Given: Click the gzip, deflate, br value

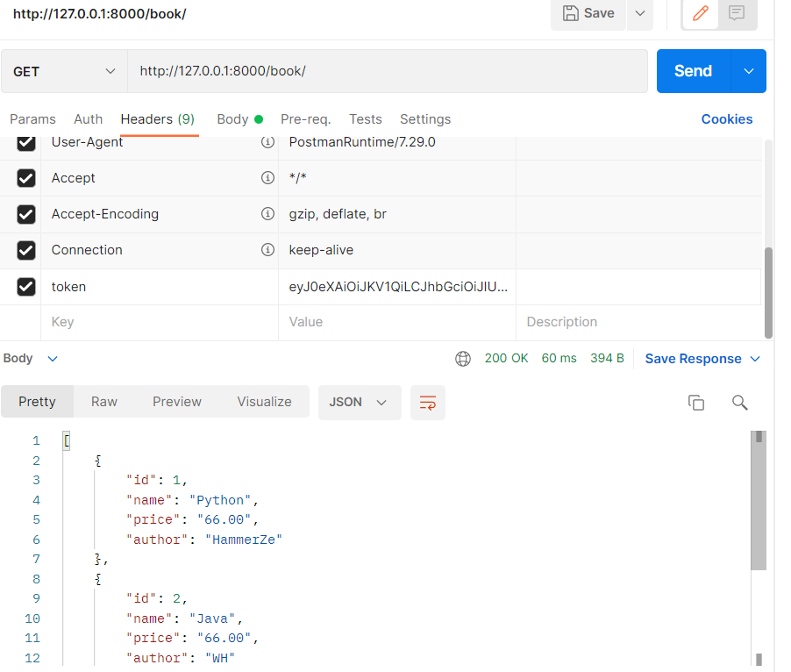Looking at the screenshot, I should [x=338, y=214].
